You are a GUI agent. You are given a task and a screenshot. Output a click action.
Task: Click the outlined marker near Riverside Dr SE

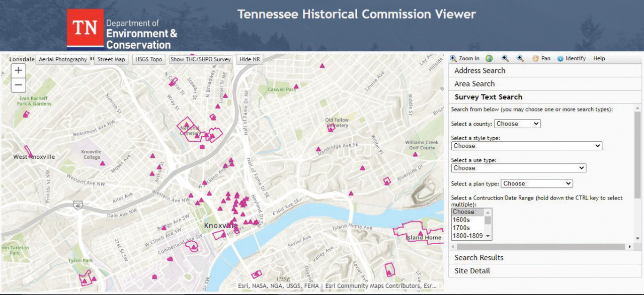tap(387, 181)
